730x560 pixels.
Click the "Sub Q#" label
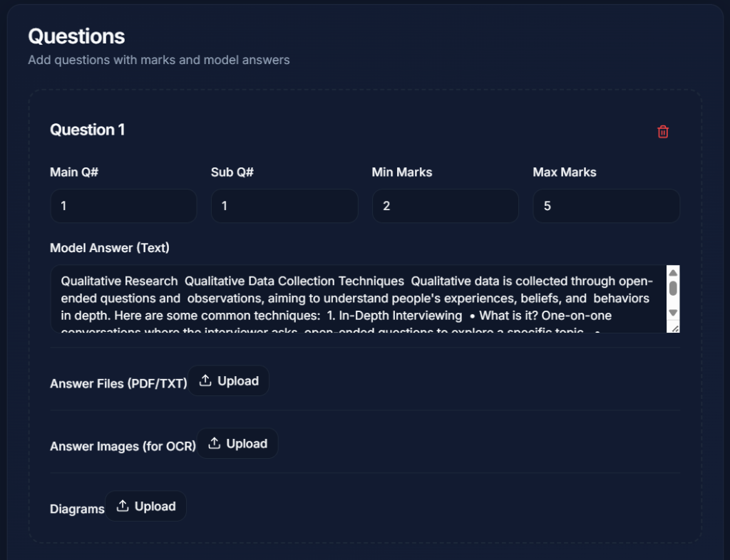(232, 172)
